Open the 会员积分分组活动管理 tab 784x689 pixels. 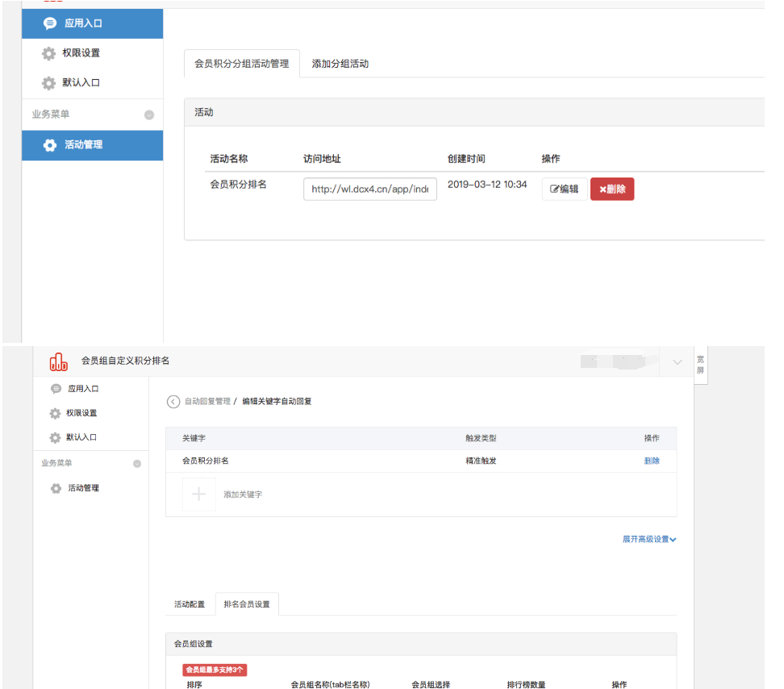point(242,64)
